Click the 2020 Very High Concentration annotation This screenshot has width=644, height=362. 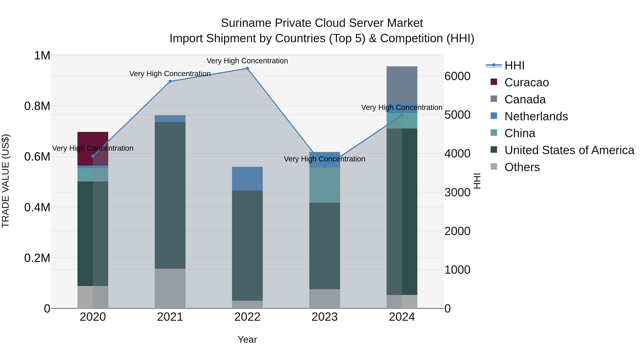point(93,148)
